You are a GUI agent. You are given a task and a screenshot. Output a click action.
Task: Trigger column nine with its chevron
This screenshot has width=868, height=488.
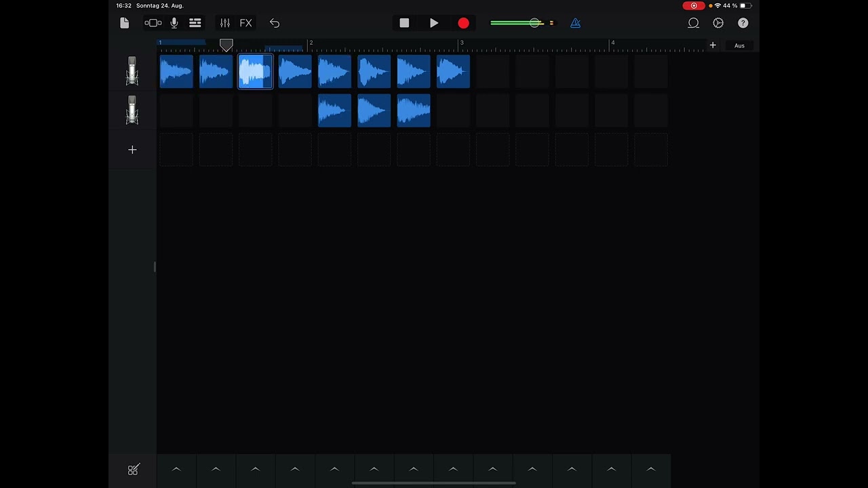point(493,469)
